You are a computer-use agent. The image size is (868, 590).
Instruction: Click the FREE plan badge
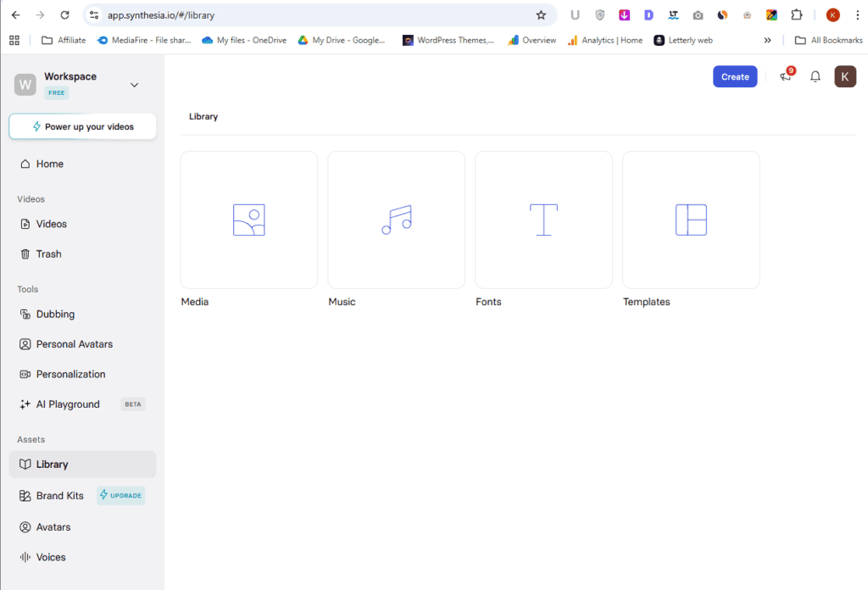[57, 92]
